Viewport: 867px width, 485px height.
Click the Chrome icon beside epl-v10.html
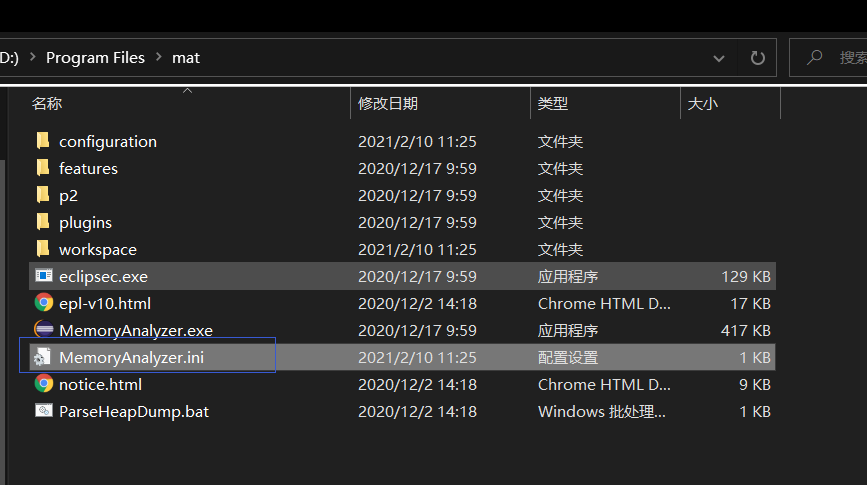pyautogui.click(x=44, y=303)
